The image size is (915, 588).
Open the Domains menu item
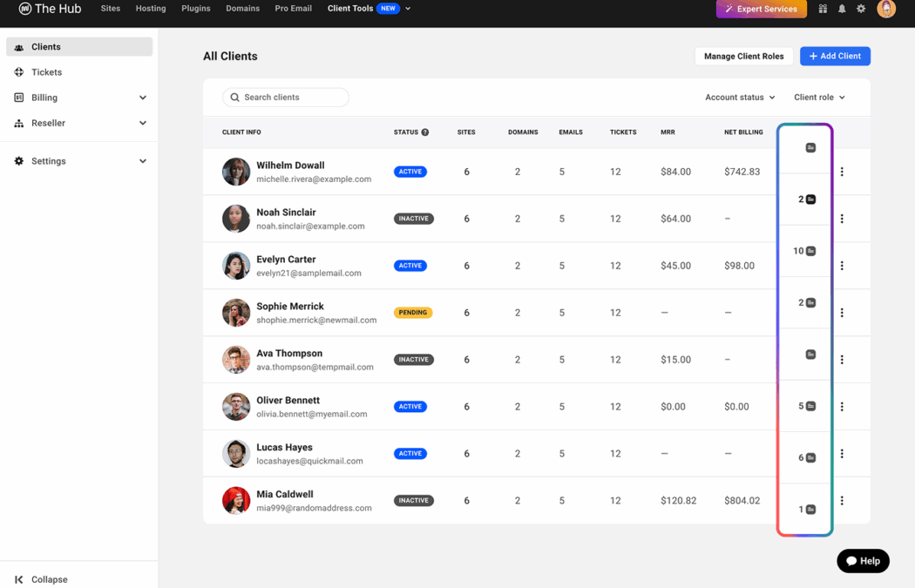click(x=242, y=9)
